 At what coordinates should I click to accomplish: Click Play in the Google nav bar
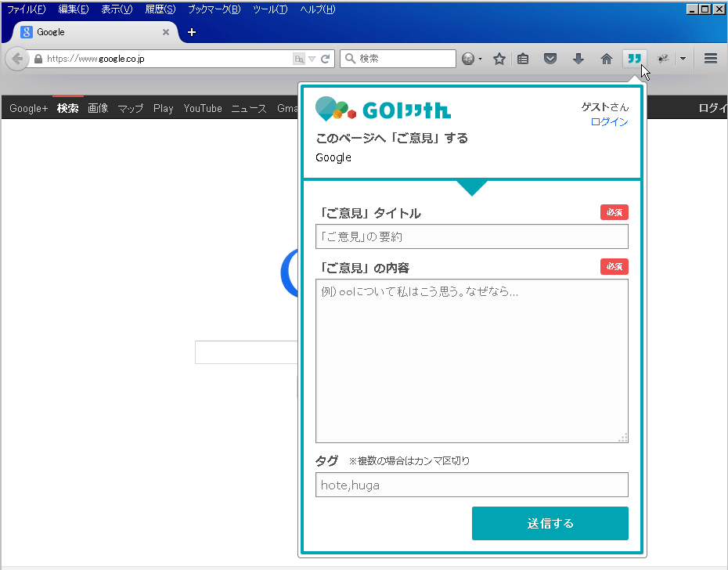(x=164, y=108)
